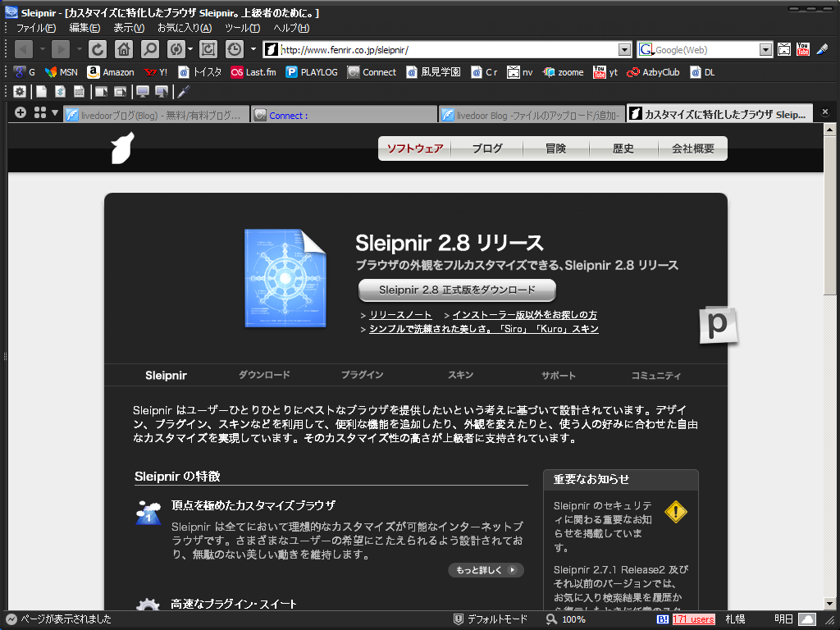
Task: Click the page zoom 100% control
Action: [566, 619]
